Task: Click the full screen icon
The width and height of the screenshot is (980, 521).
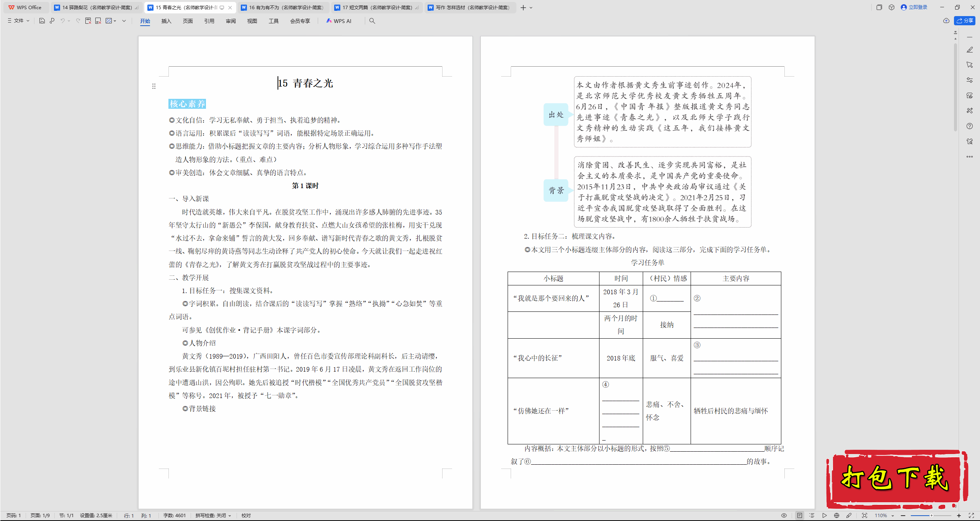Action: 971,516
